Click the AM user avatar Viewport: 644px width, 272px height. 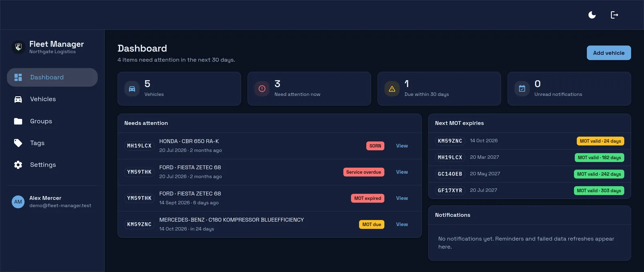18,202
